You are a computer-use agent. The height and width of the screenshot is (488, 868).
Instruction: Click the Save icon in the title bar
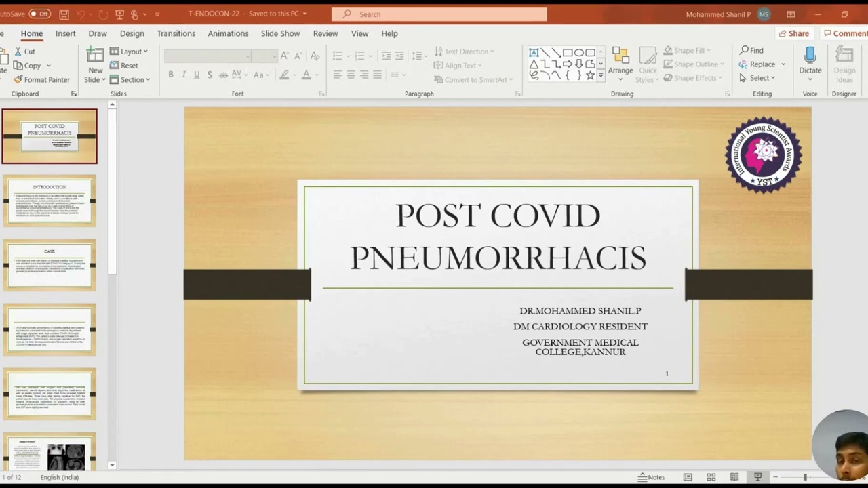(64, 14)
